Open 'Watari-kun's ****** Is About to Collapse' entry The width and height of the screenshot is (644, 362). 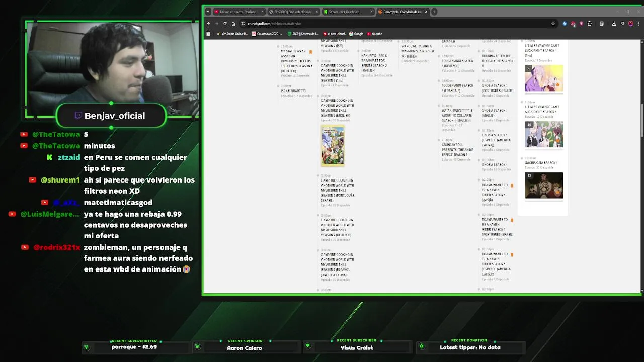(x=457, y=115)
